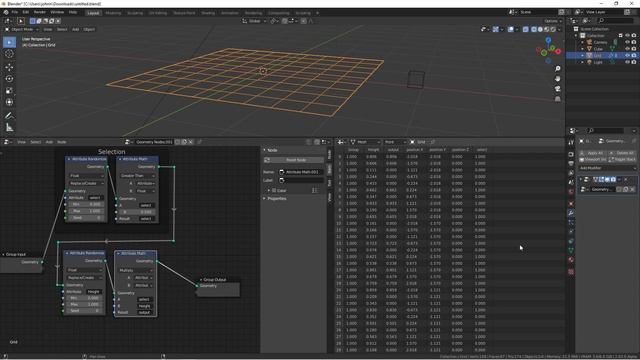Toggle render camera icon for Cube in outliner
The width and height of the screenshot is (640, 360).
[x=634, y=49]
